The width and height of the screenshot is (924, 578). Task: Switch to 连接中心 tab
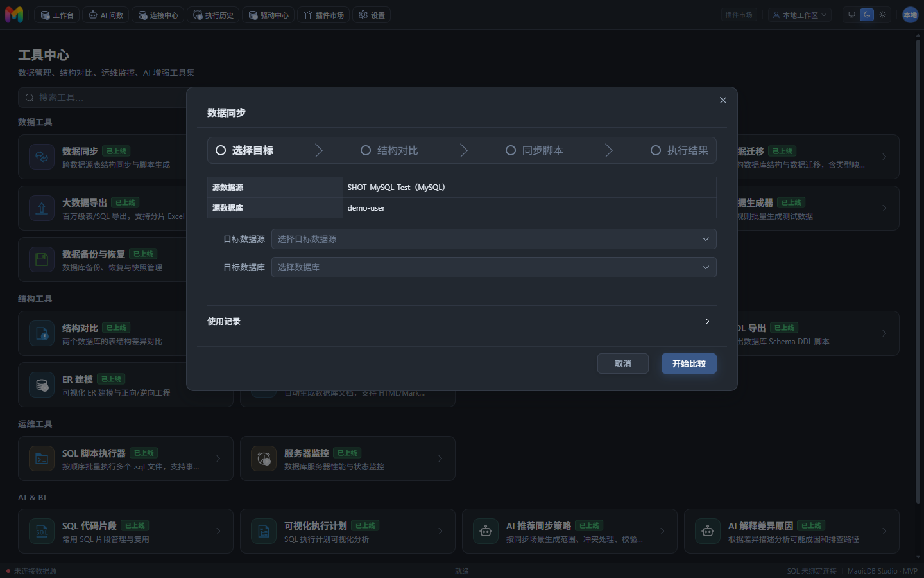[158, 15]
